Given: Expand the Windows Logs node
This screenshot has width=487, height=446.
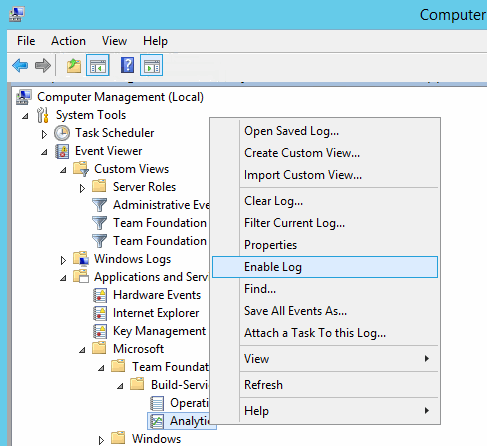Looking at the screenshot, I should [x=63, y=260].
